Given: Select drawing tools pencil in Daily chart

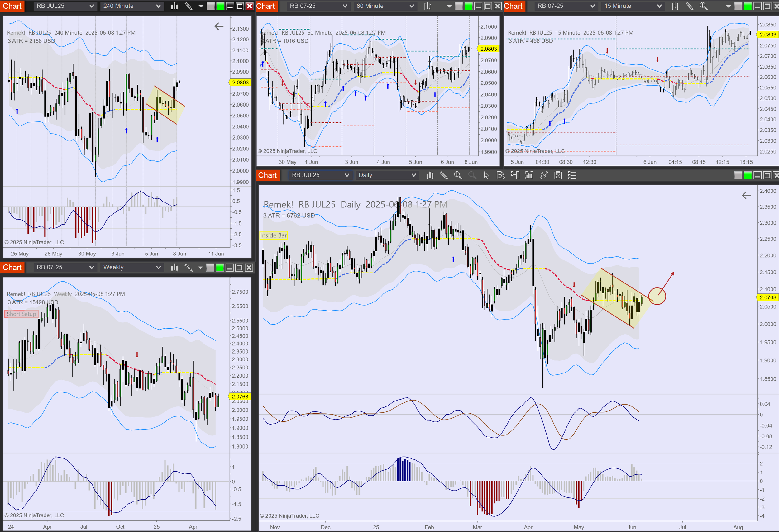Looking at the screenshot, I should 444,175.
